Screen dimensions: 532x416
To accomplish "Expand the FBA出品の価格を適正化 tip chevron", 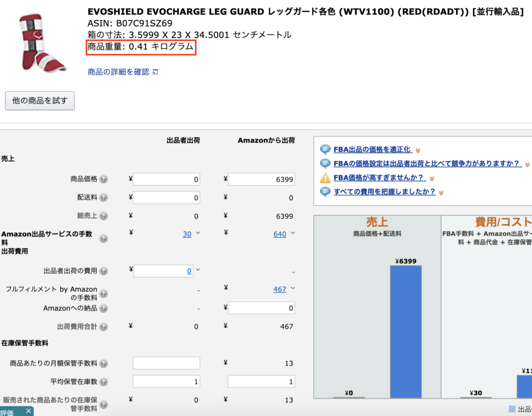I will click(418, 150).
